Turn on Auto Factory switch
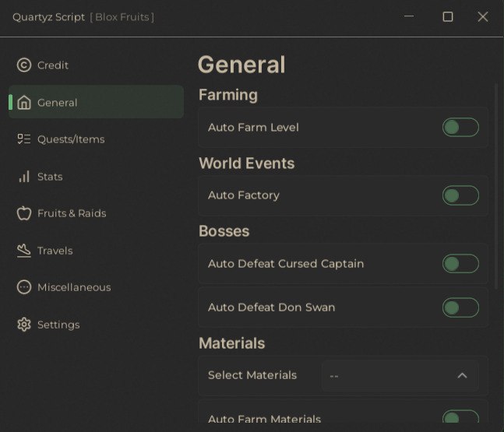504x432 pixels. (x=460, y=195)
